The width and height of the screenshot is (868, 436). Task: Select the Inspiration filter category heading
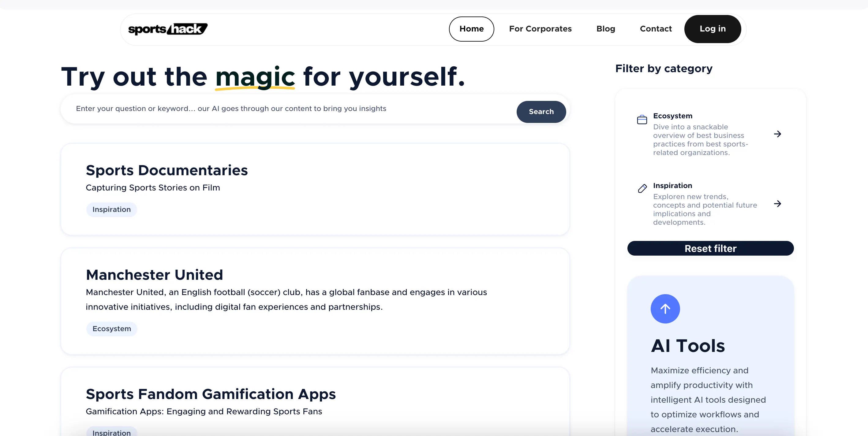coord(672,186)
